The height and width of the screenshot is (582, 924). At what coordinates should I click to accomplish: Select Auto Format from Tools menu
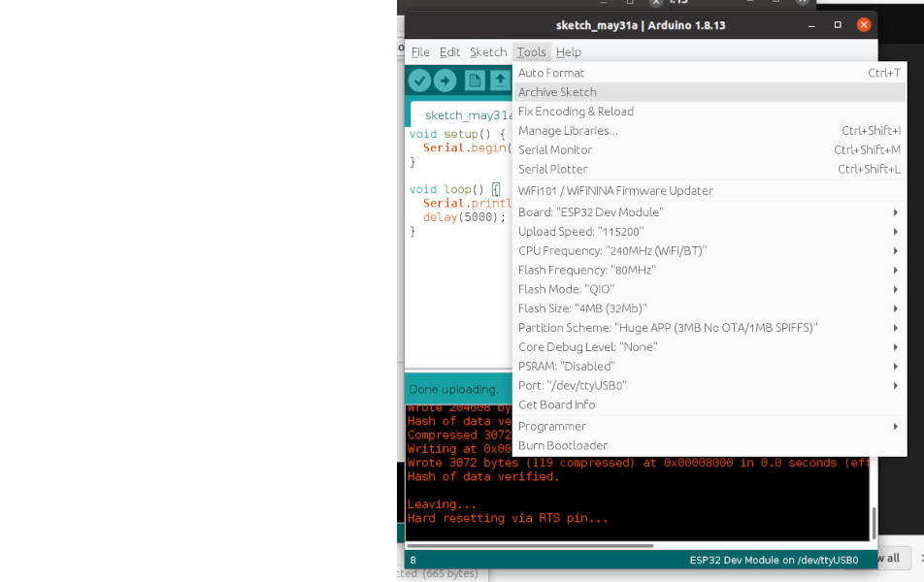709,73
